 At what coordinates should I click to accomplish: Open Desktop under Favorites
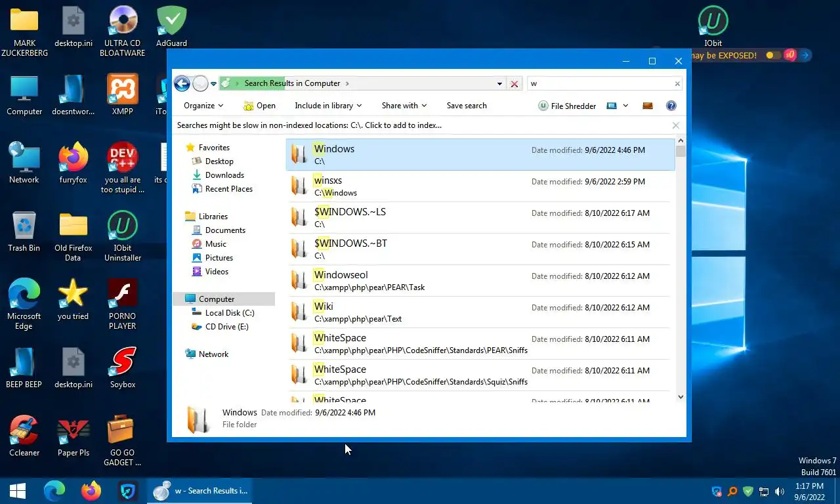pyautogui.click(x=219, y=161)
